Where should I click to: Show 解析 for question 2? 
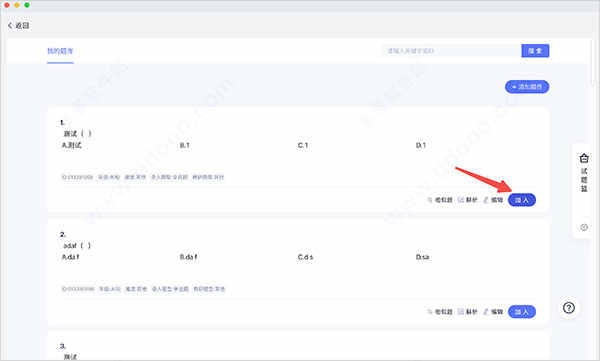[x=468, y=312]
